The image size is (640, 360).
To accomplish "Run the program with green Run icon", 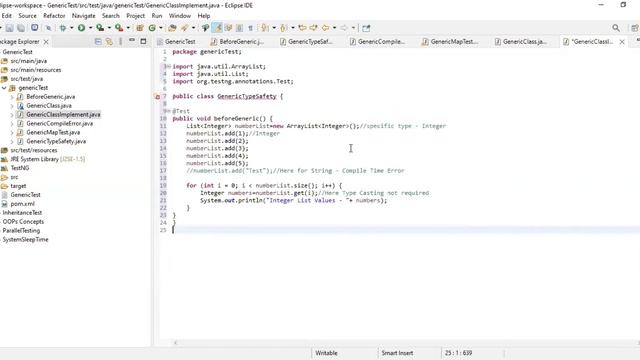I will click(82, 28).
